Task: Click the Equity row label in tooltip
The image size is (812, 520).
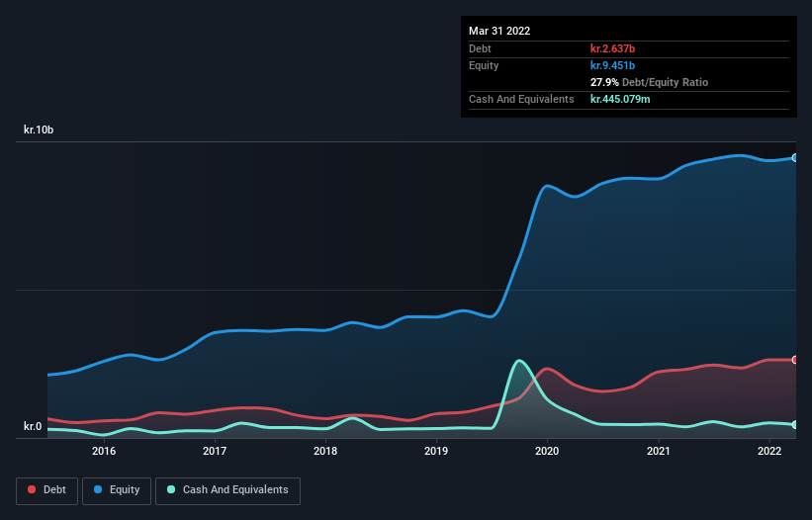Action: coord(484,65)
